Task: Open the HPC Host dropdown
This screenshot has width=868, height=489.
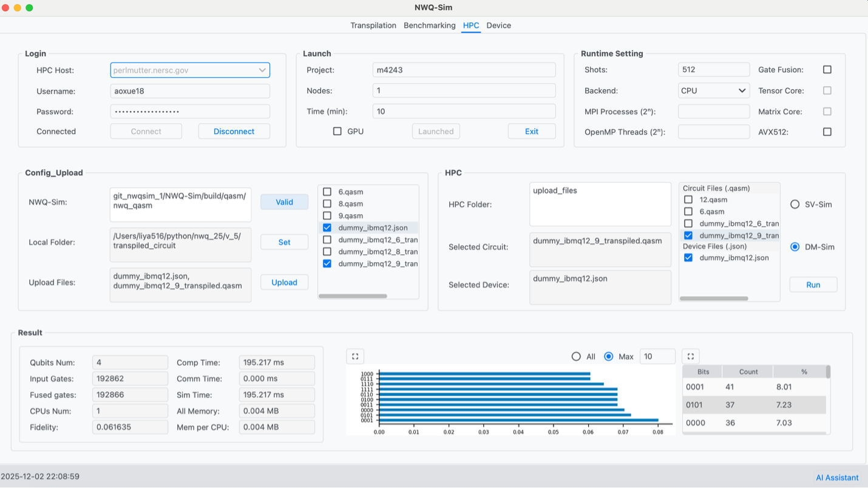Action: point(262,70)
